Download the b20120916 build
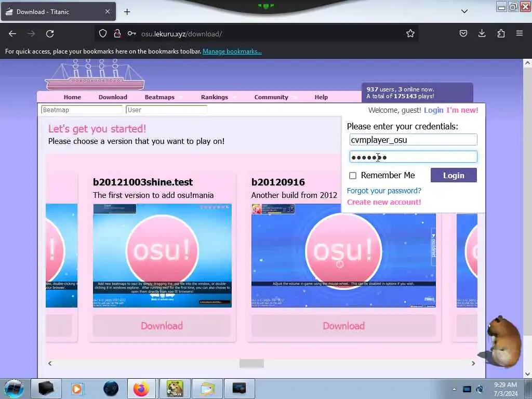The image size is (532, 399). click(x=343, y=326)
